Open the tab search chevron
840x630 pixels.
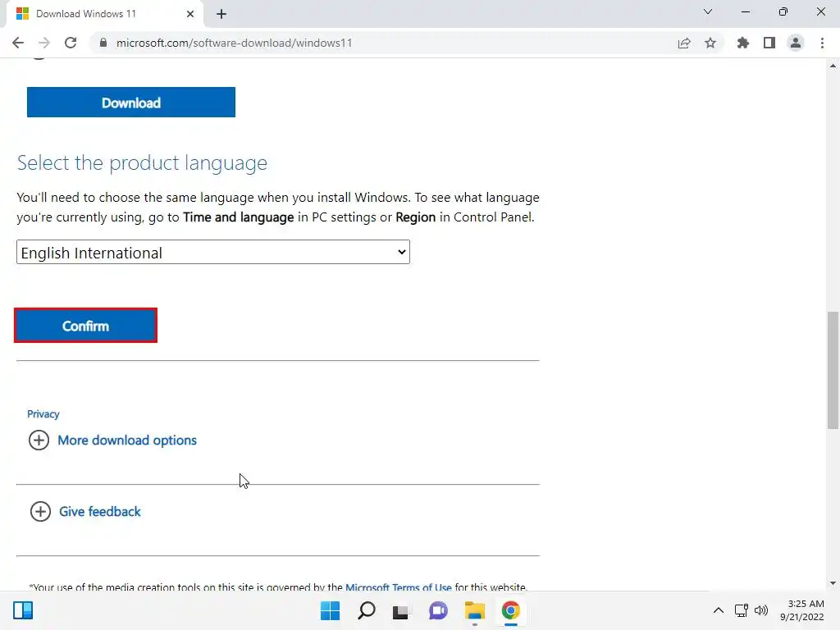(708, 11)
